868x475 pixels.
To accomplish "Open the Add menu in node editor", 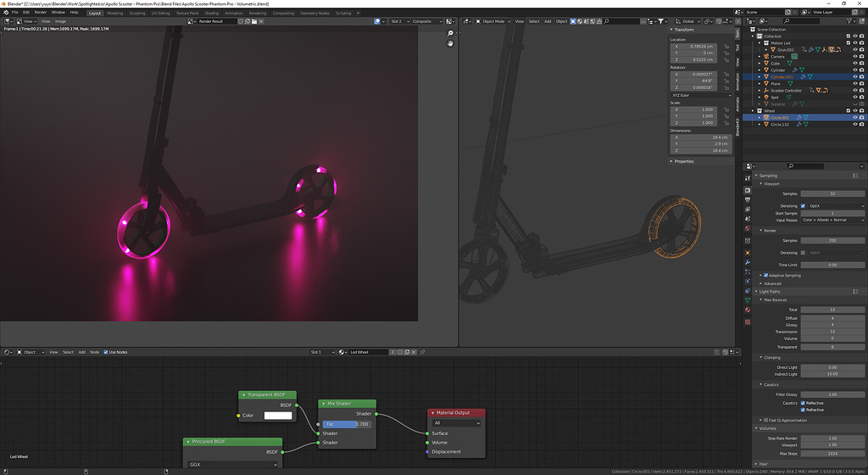I will point(82,352).
